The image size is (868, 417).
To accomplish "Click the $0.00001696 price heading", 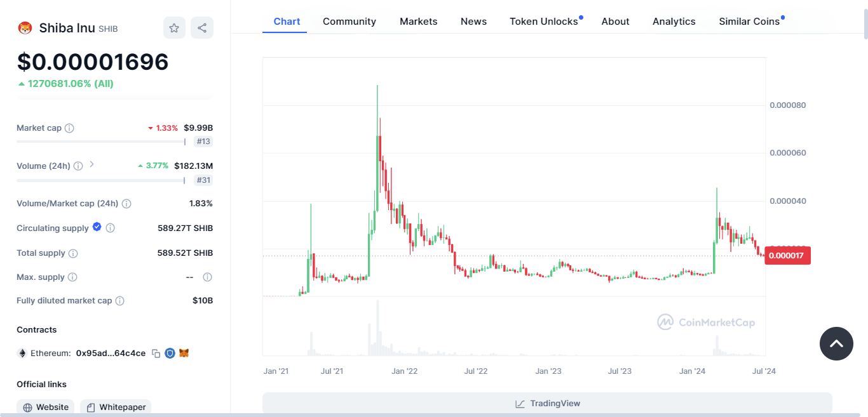I will coord(93,62).
